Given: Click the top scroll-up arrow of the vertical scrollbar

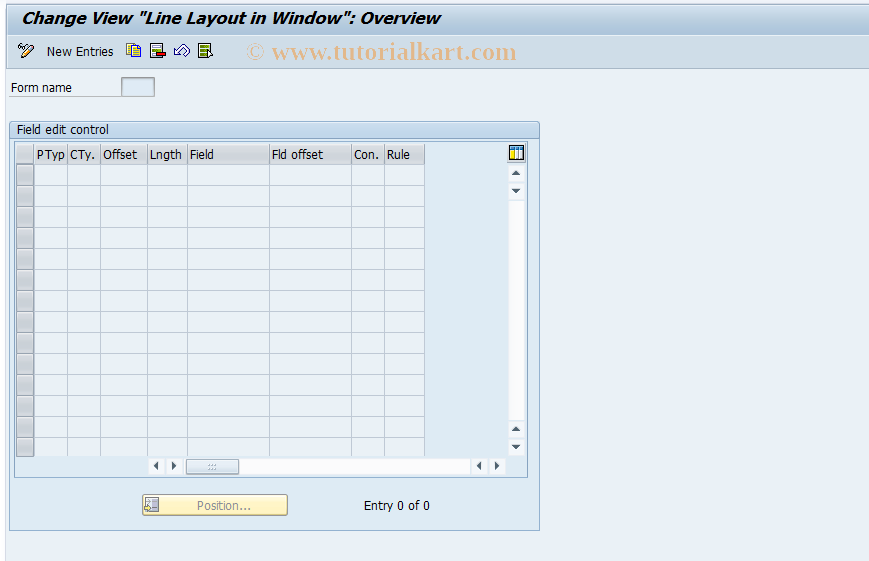Looking at the screenshot, I should click(x=516, y=174).
